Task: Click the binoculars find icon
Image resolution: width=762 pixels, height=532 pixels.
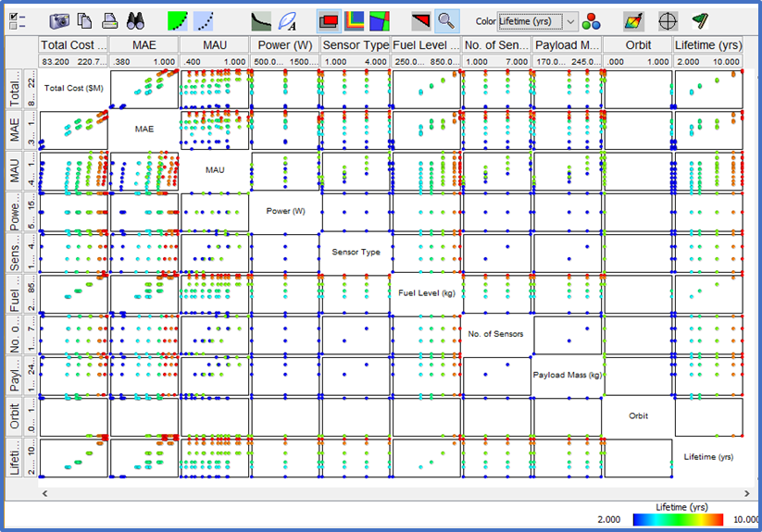Action: (x=135, y=20)
